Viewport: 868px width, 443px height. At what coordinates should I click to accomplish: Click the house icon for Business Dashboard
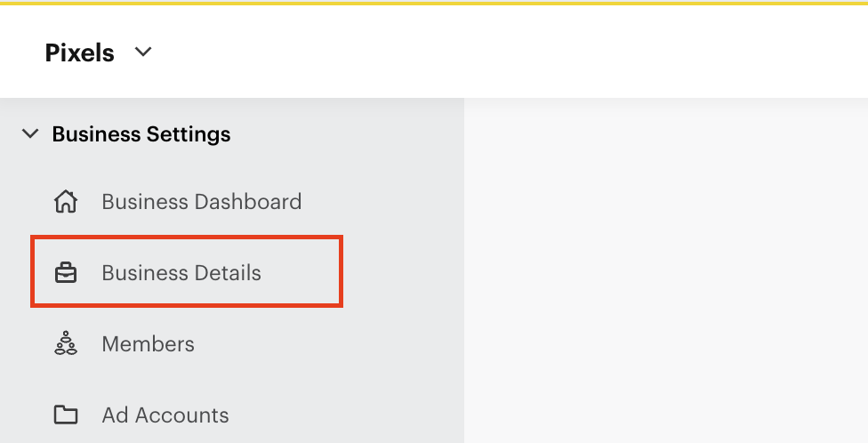pyautogui.click(x=66, y=202)
